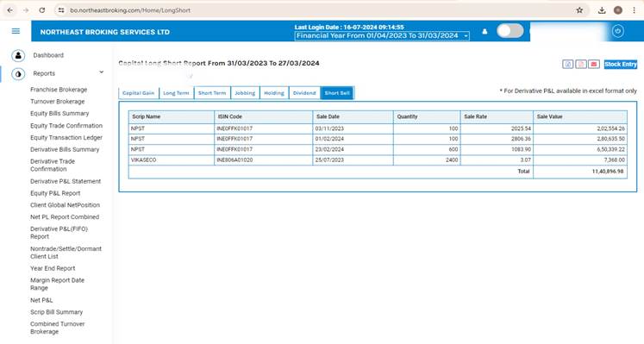Open the Financial Year dropdown

point(382,35)
